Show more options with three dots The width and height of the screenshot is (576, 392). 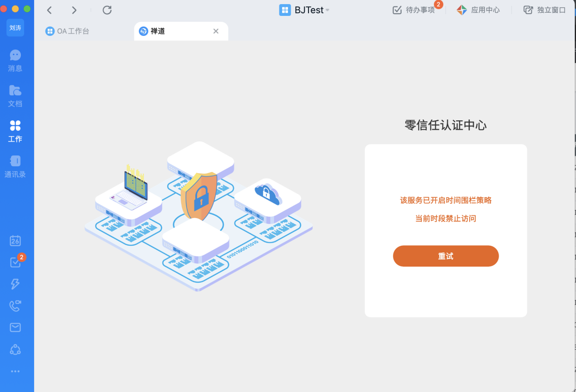pyautogui.click(x=15, y=371)
